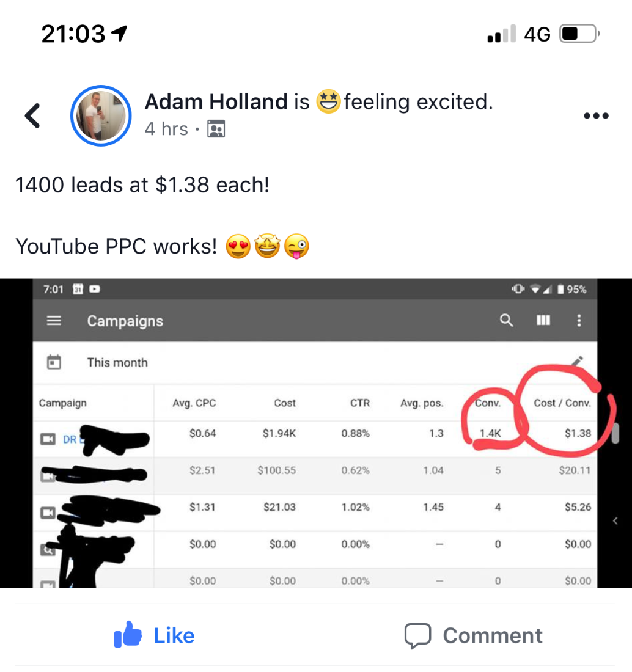Tap the group audience icon beside 4 hrs

tap(216, 129)
